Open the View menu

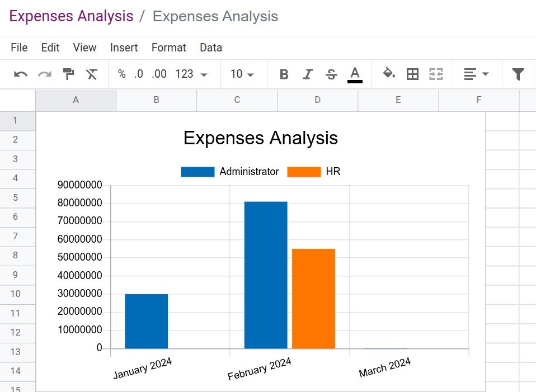(85, 48)
